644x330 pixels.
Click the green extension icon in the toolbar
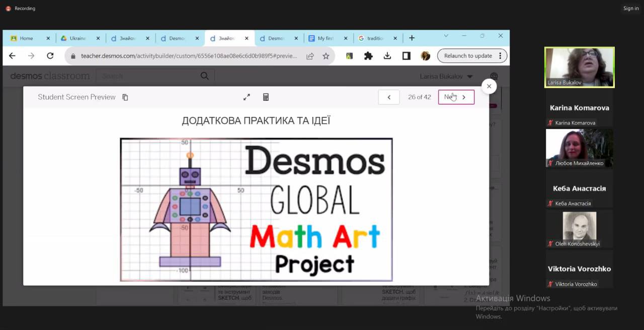click(x=349, y=56)
